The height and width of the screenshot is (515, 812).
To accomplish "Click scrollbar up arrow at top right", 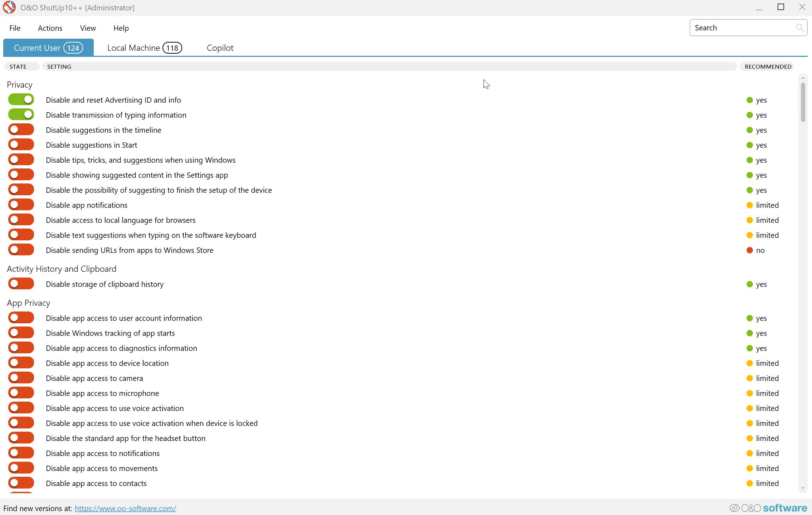I will pos(803,78).
